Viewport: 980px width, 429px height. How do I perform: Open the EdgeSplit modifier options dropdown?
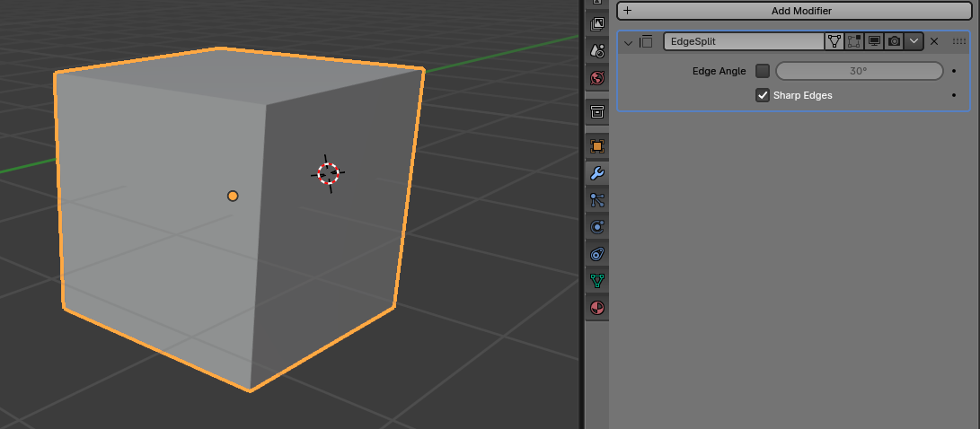(x=914, y=41)
